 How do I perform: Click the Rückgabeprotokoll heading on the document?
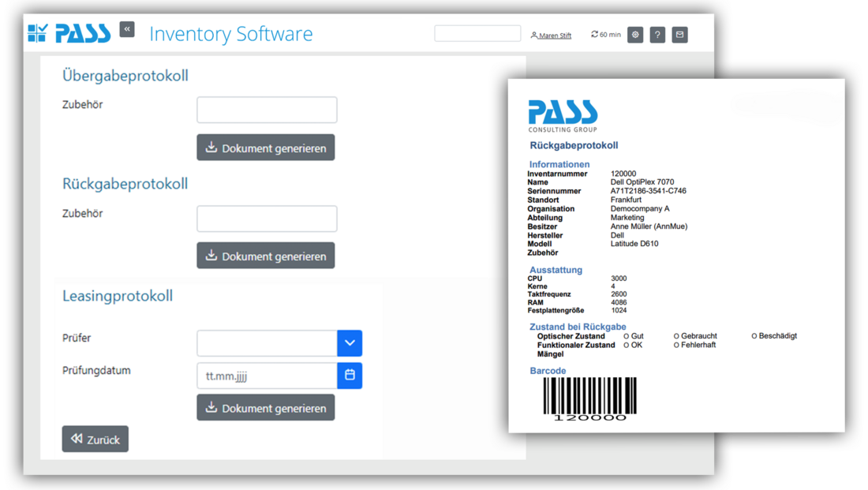tap(573, 145)
